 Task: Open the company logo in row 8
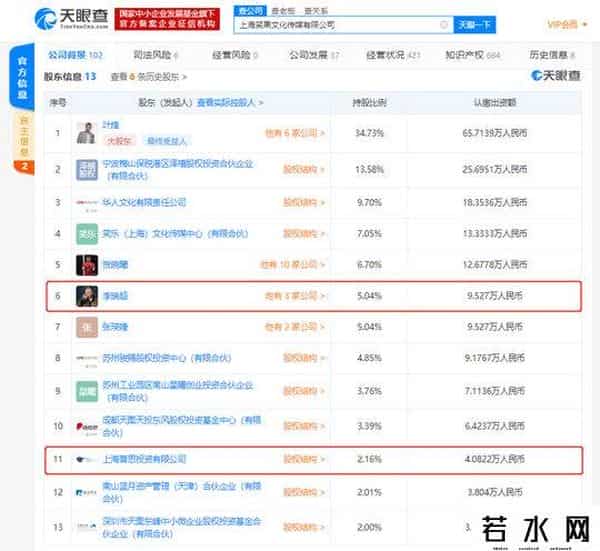click(87, 359)
